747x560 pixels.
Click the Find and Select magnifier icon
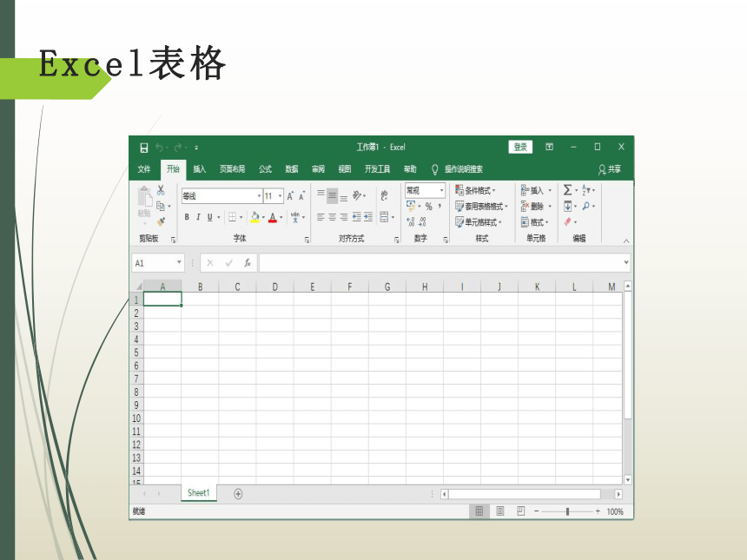coord(586,206)
